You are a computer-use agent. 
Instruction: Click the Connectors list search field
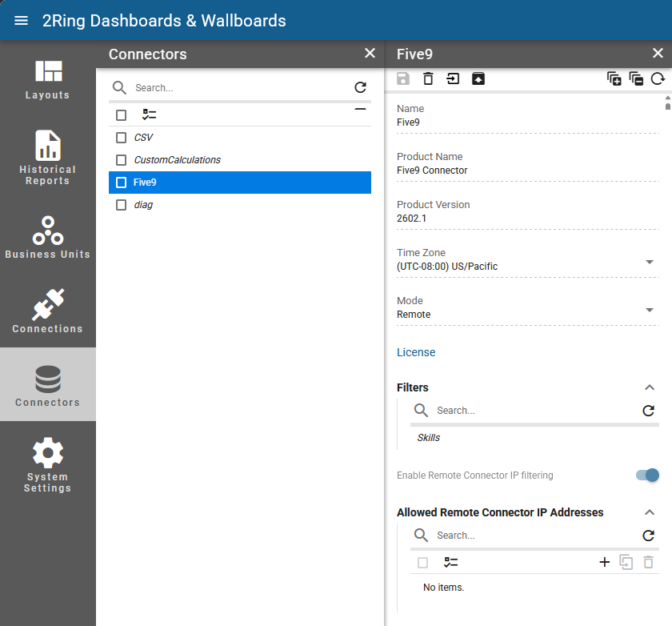tap(241, 88)
